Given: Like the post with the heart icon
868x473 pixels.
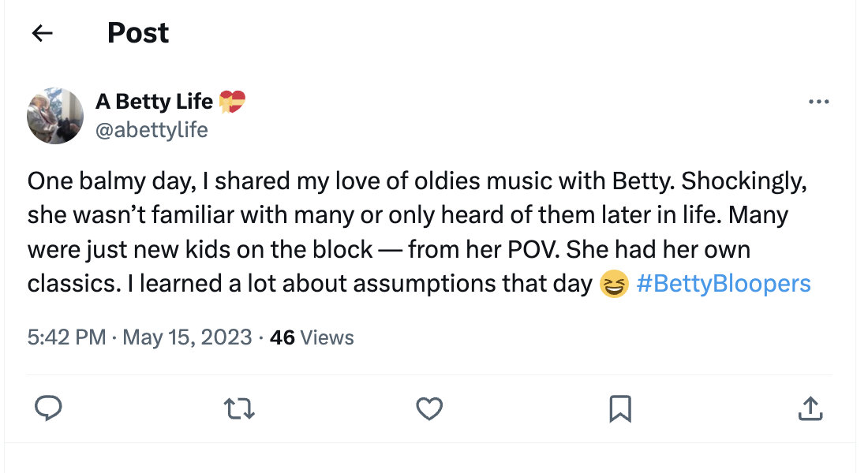Looking at the screenshot, I should (429, 408).
